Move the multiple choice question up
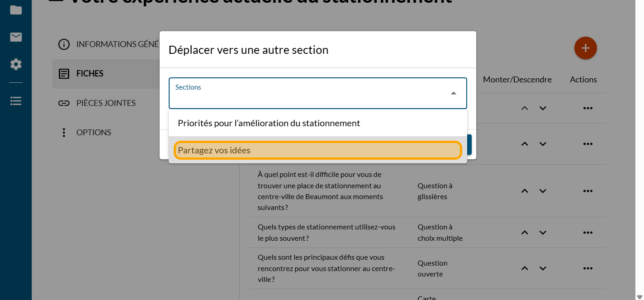This screenshot has height=300, width=644. 525,233
